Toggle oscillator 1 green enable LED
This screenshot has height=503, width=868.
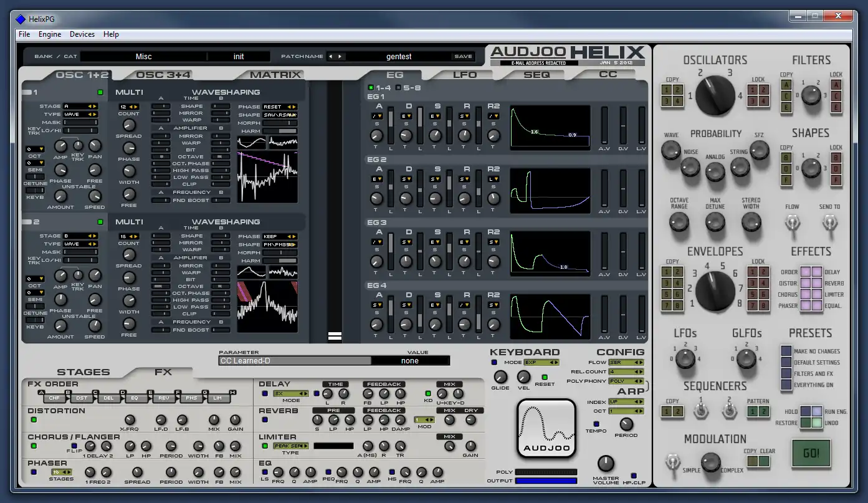(100, 92)
